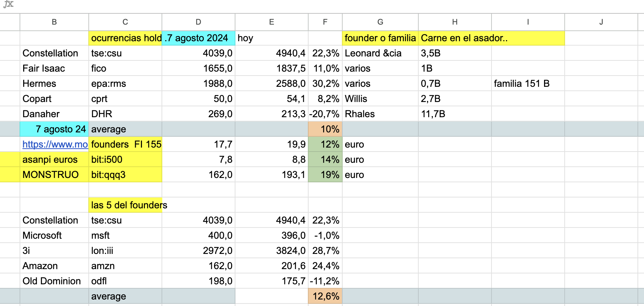644x306 pixels.
Task: Select column H header
Action: tap(455, 22)
